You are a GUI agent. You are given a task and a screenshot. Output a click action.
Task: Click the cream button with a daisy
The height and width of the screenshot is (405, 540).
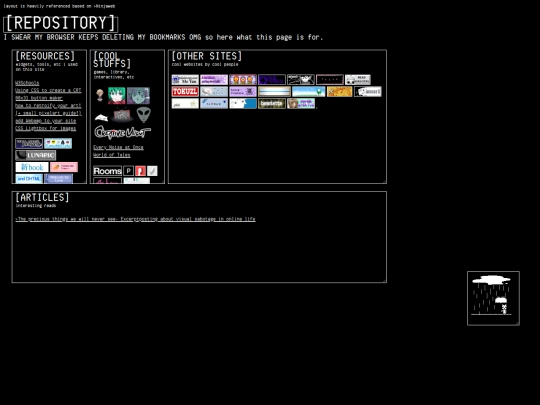(x=185, y=103)
